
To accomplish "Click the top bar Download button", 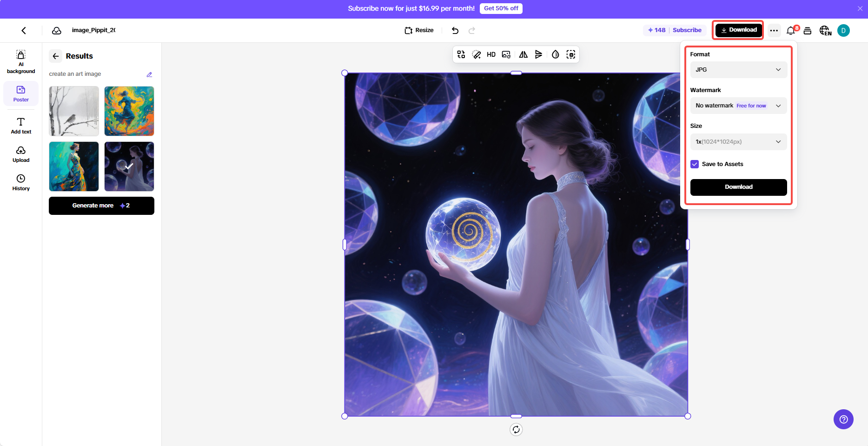I will [738, 30].
